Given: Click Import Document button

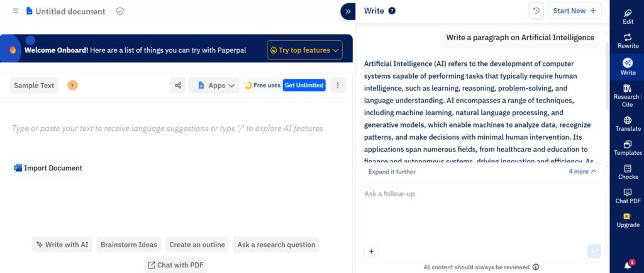Looking at the screenshot, I should pos(48,168).
